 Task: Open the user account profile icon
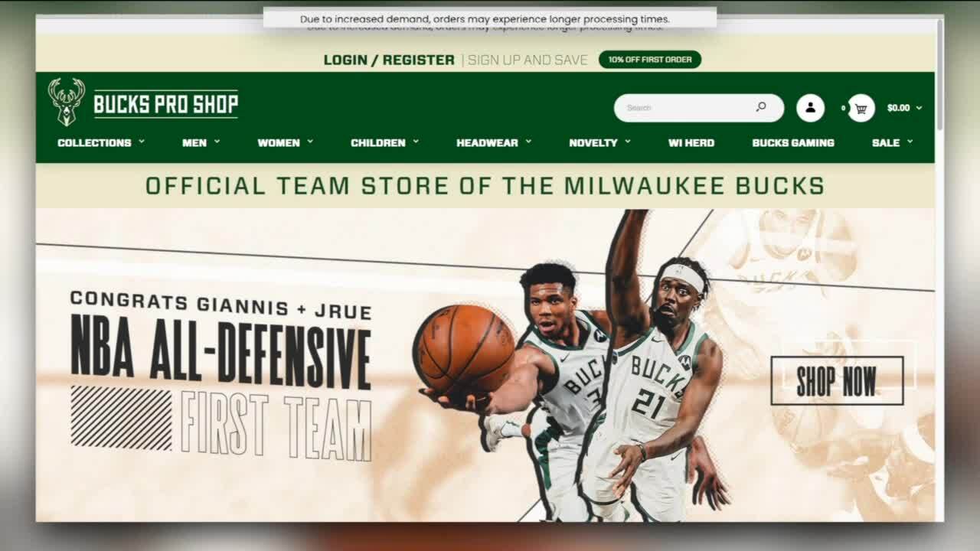[x=810, y=108]
